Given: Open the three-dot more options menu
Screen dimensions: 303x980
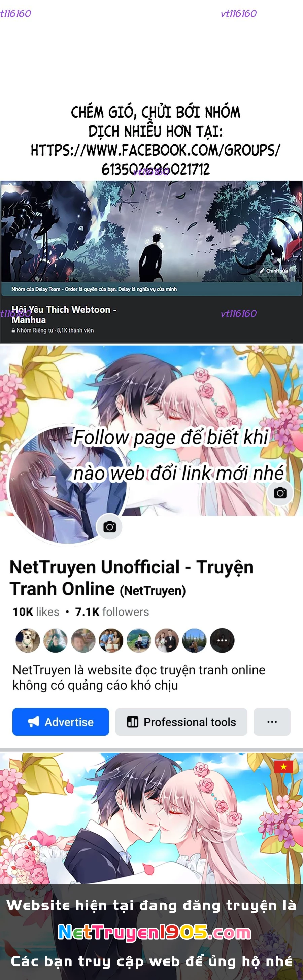Looking at the screenshot, I should 272,722.
